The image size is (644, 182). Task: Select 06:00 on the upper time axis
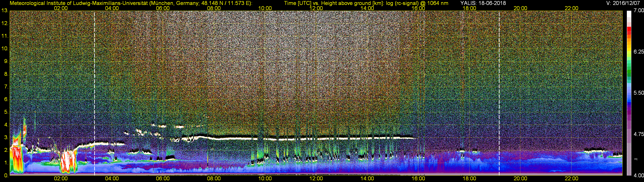163,8
